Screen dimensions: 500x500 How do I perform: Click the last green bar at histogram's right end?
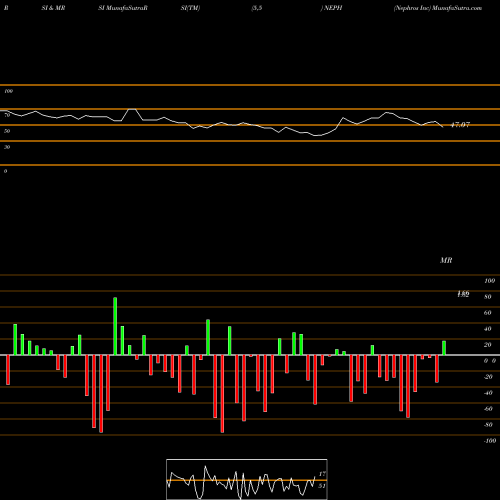coord(444,348)
